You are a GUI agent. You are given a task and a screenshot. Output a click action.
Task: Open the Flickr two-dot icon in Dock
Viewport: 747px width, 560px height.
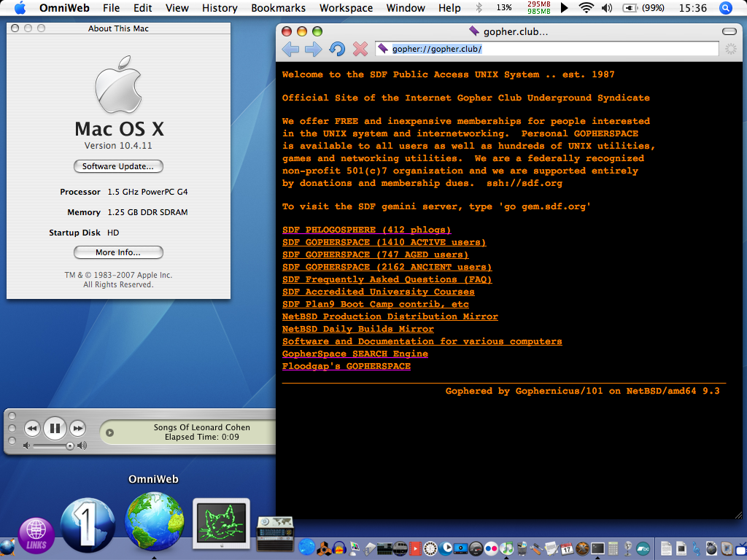[x=491, y=548]
